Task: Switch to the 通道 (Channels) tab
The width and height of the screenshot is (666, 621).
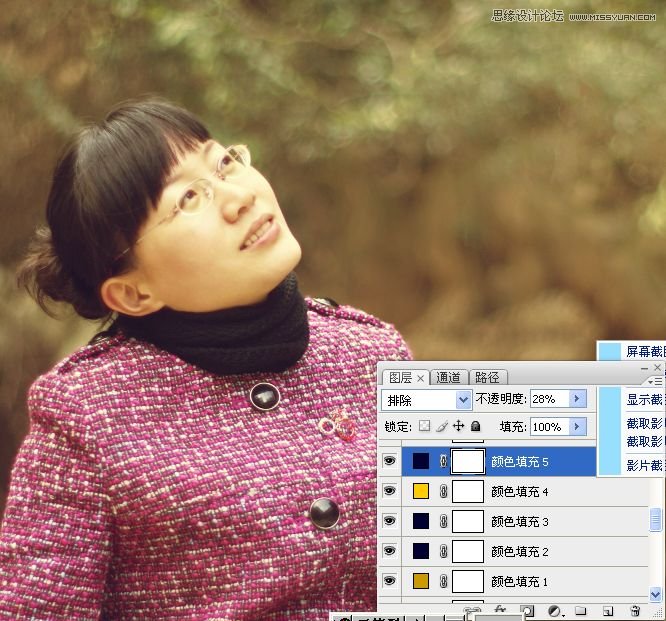Action: pyautogui.click(x=449, y=377)
